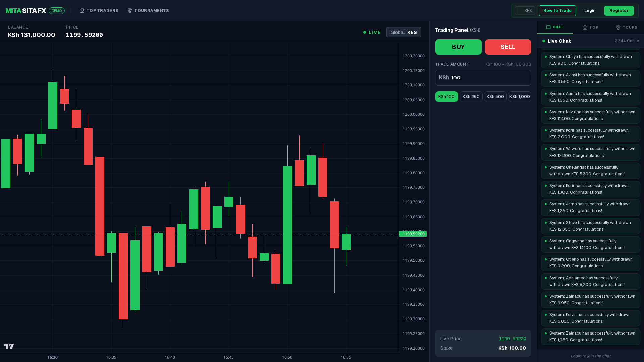Click the green Register button
Image resolution: width=644 pixels, height=362 pixels.
click(x=619, y=11)
